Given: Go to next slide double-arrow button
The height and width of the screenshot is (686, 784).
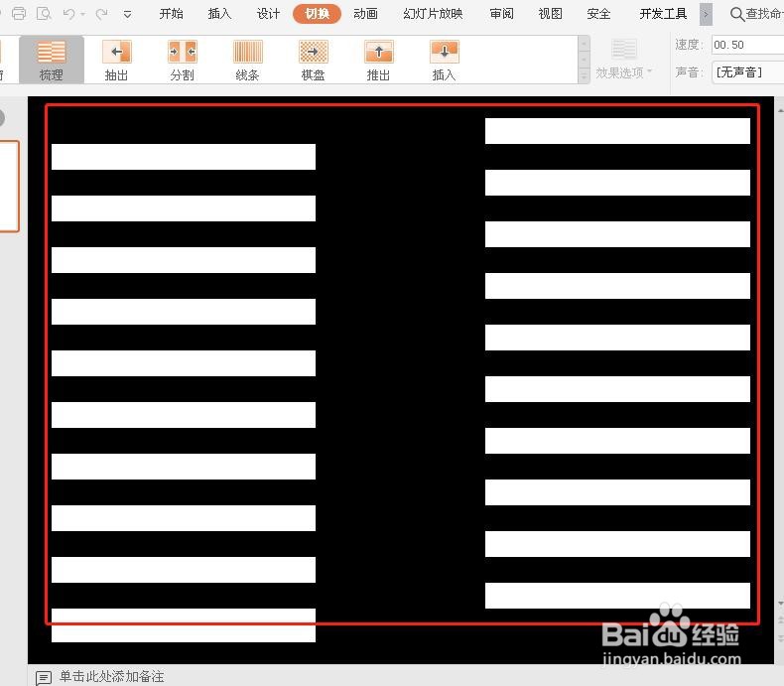Looking at the screenshot, I should coord(780,638).
